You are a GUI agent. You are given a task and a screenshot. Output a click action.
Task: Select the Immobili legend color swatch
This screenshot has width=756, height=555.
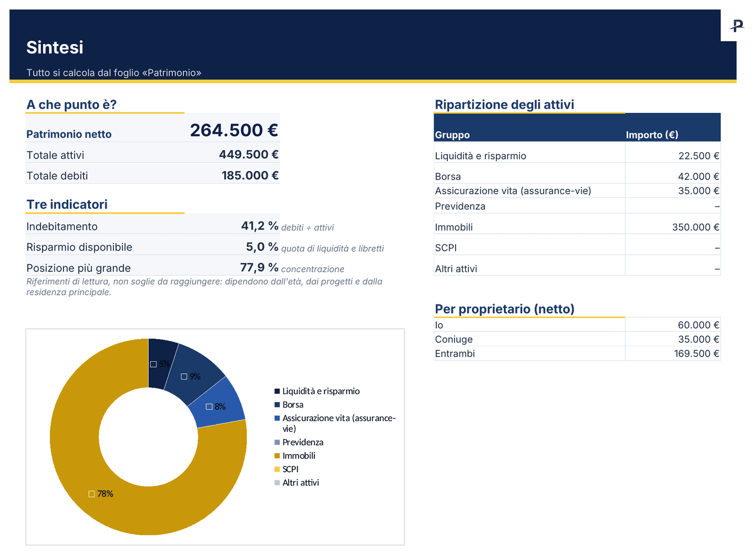tap(277, 456)
